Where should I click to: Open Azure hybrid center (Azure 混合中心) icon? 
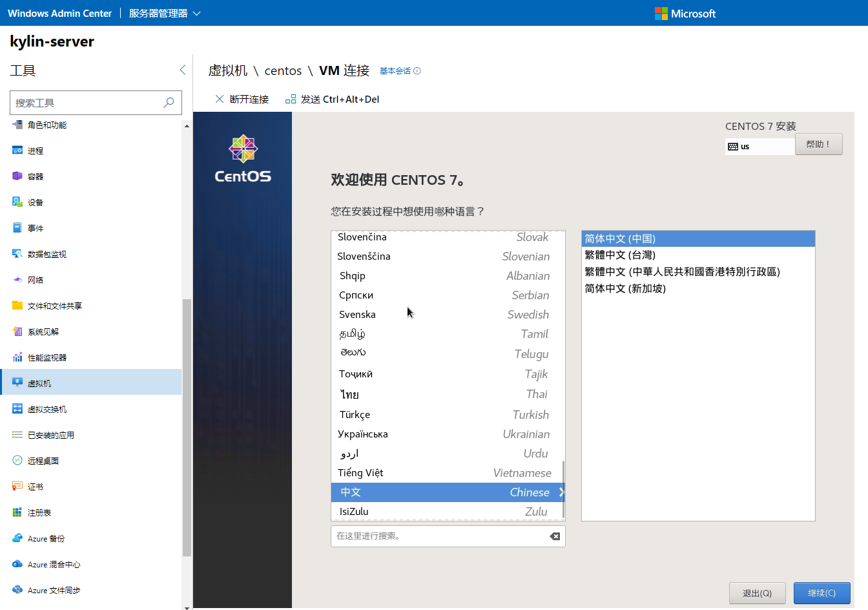(x=17, y=564)
